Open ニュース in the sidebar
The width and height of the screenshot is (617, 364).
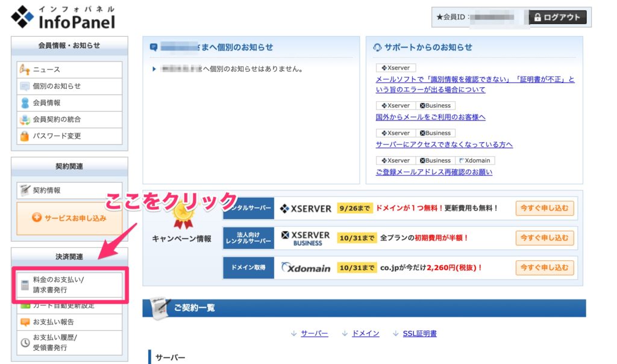click(69, 70)
